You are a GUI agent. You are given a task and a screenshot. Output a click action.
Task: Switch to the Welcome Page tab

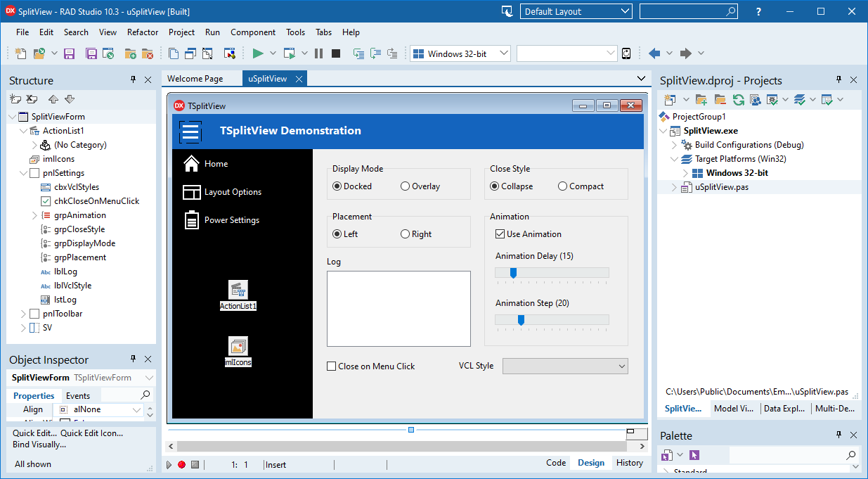[x=195, y=79]
